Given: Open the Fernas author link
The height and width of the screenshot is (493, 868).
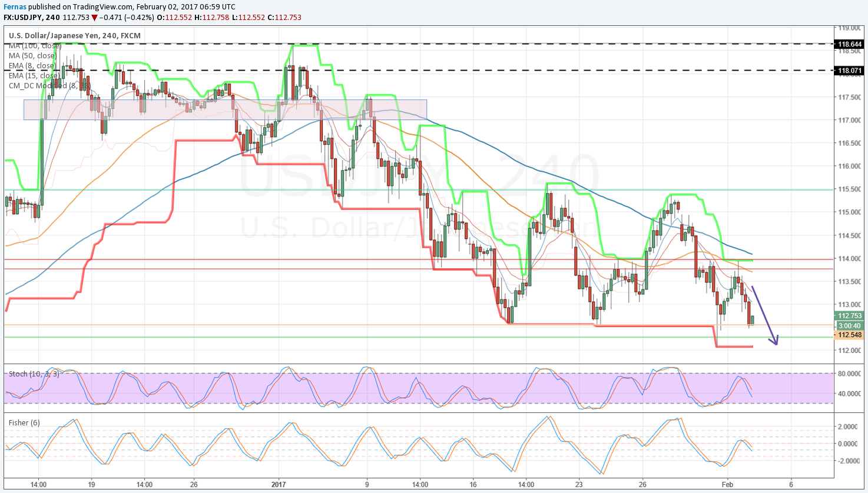Looking at the screenshot, I should pyautogui.click(x=15, y=7).
